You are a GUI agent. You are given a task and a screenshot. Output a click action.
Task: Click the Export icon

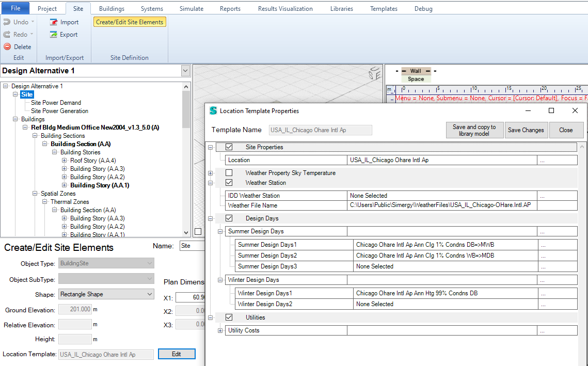[x=54, y=35]
